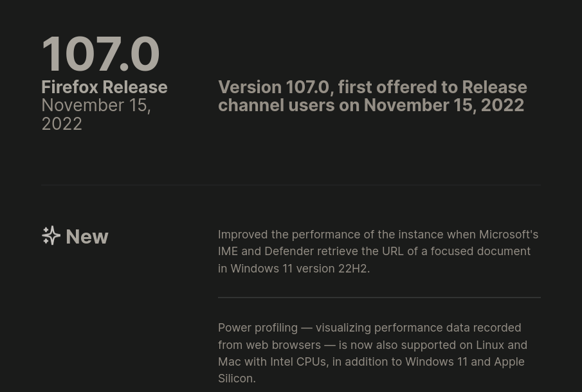Click the release date under Firefox Release
Screen dimensions: 582x392
[x=96, y=114]
